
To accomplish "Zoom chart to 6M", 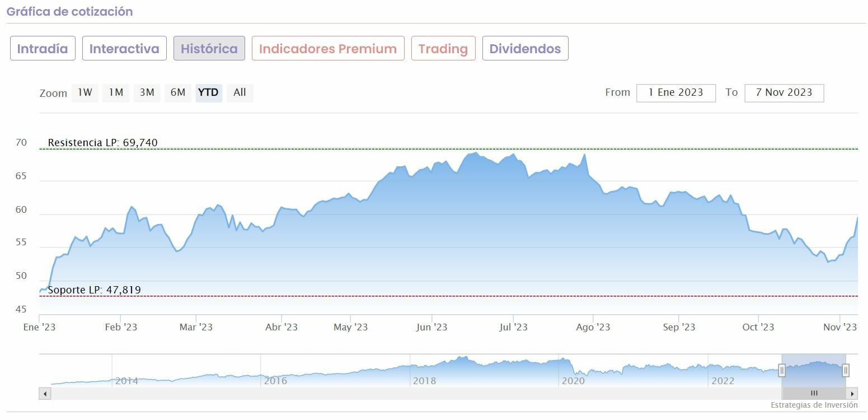I will (178, 92).
